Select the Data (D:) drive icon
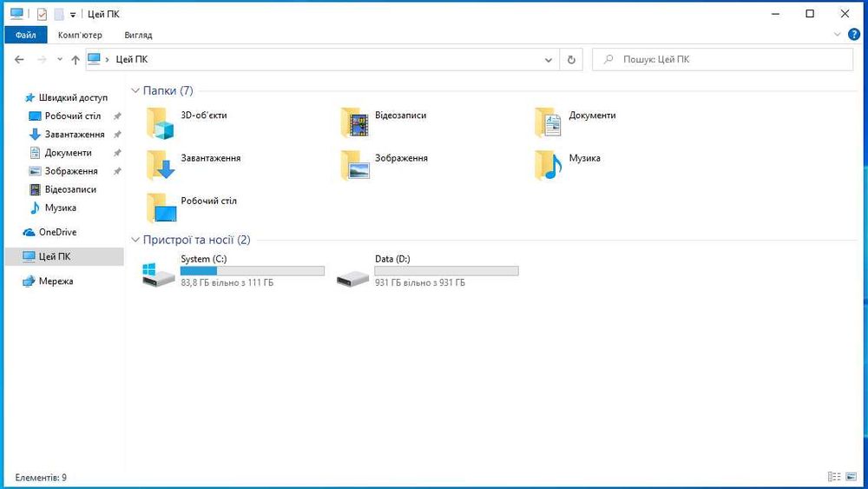 tap(352, 279)
